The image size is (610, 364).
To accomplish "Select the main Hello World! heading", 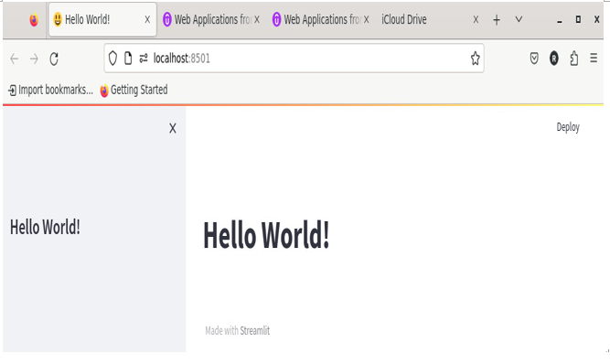I will 266,234.
